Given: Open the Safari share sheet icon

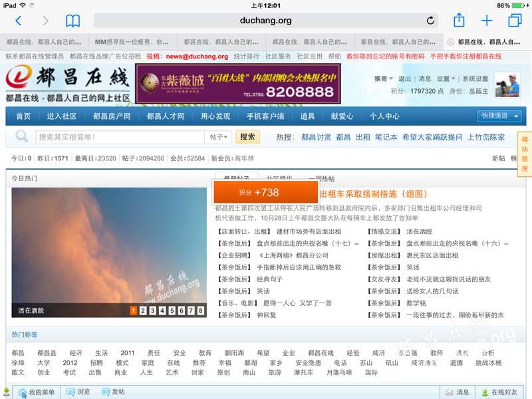Looking at the screenshot, I should (x=459, y=20).
